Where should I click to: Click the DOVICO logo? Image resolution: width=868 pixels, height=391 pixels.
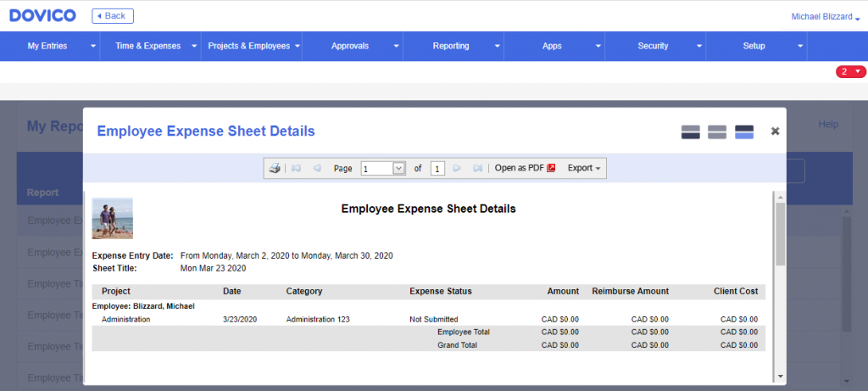(x=42, y=15)
